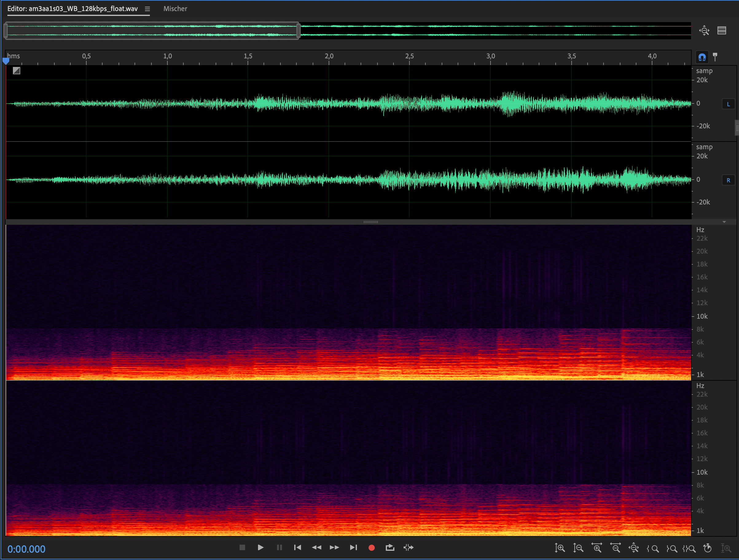739x560 pixels.
Task: Zoom to selection in-point
Action: tap(652, 548)
